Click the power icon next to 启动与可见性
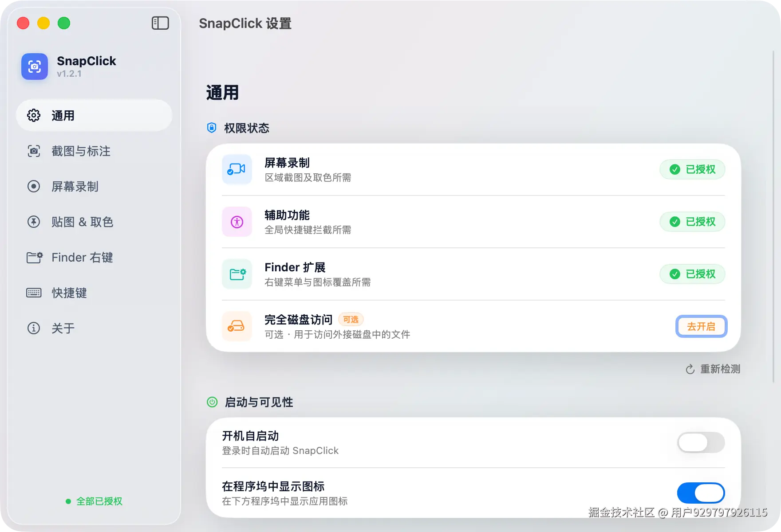The image size is (781, 532). 213,402
